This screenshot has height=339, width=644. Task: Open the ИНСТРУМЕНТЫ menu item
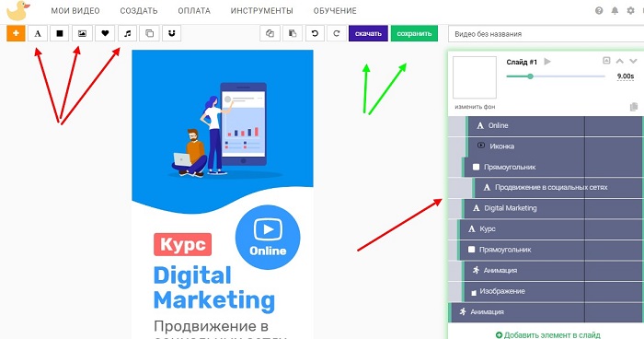point(261,11)
